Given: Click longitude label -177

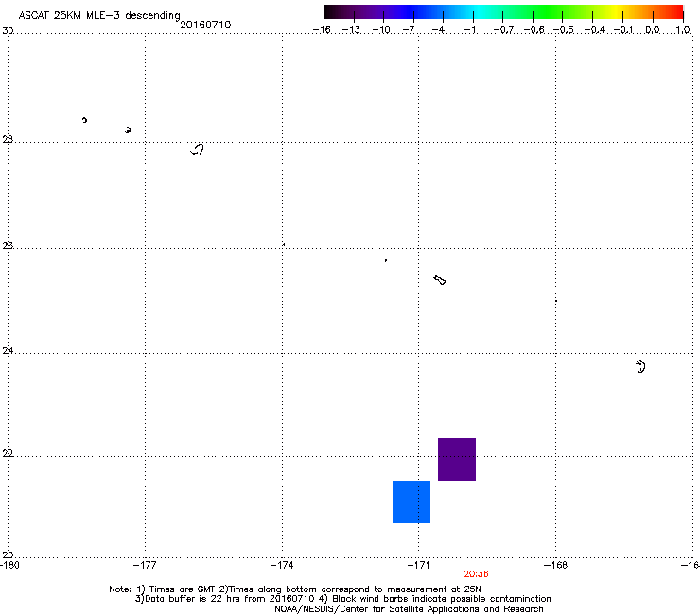Looking at the screenshot, I should (145, 565).
